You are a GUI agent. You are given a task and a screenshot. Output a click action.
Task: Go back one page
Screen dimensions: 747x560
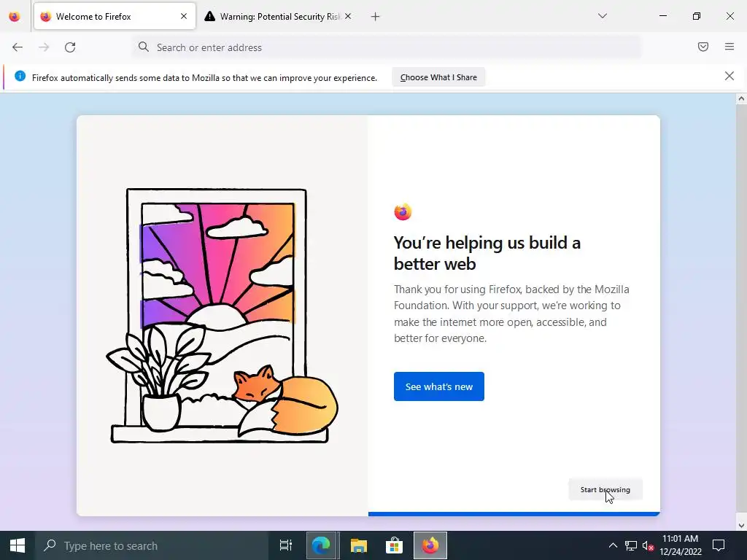click(18, 47)
